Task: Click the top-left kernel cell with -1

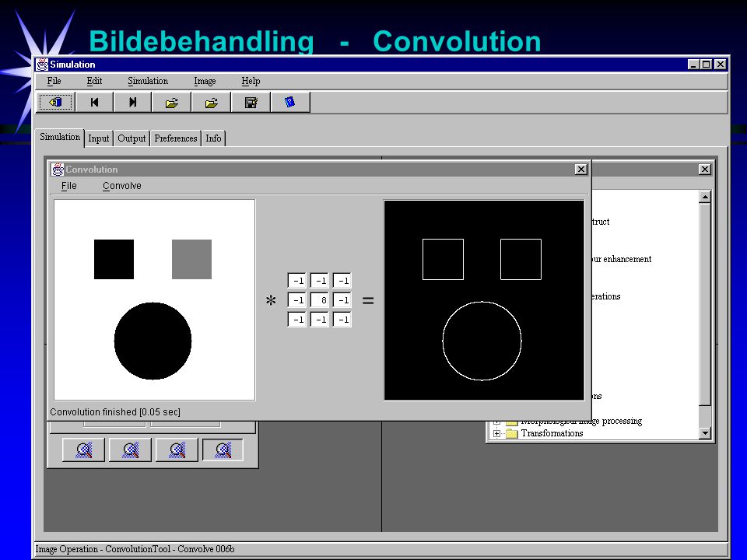Action: [296, 281]
